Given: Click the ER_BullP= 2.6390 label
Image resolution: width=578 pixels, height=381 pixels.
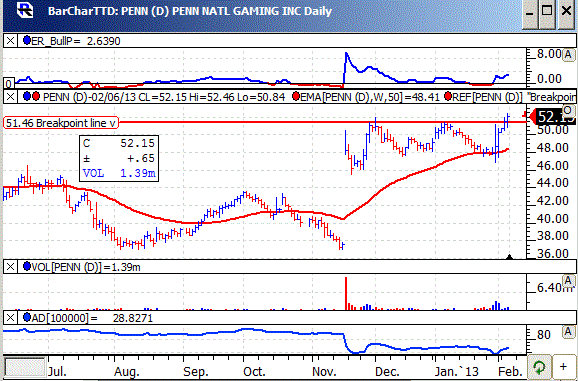Looking at the screenshot, I should 76,41.
